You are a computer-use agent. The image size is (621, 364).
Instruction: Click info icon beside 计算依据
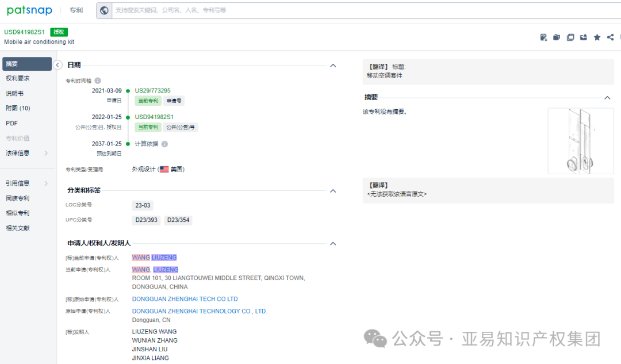(x=165, y=144)
